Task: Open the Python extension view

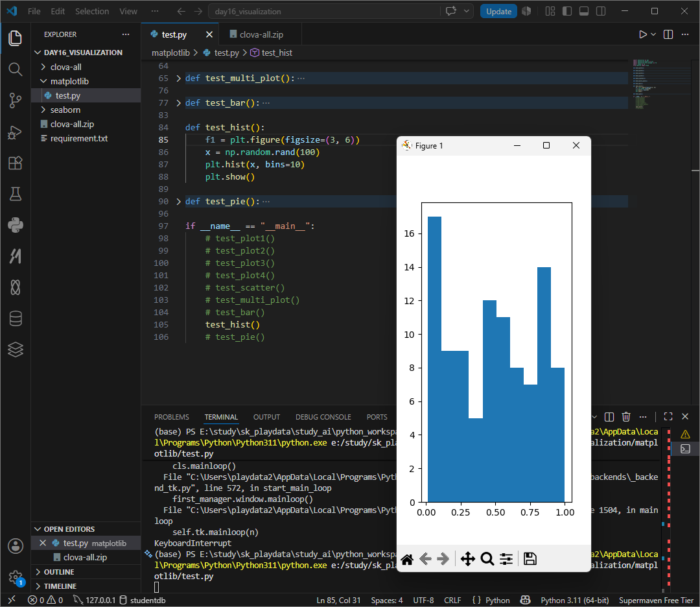Action: (x=15, y=225)
